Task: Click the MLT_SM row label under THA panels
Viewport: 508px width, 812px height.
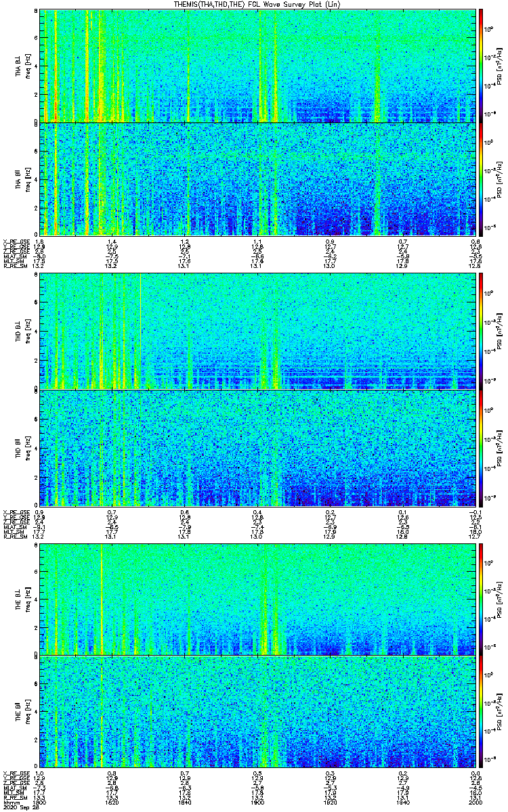Action: [14, 261]
